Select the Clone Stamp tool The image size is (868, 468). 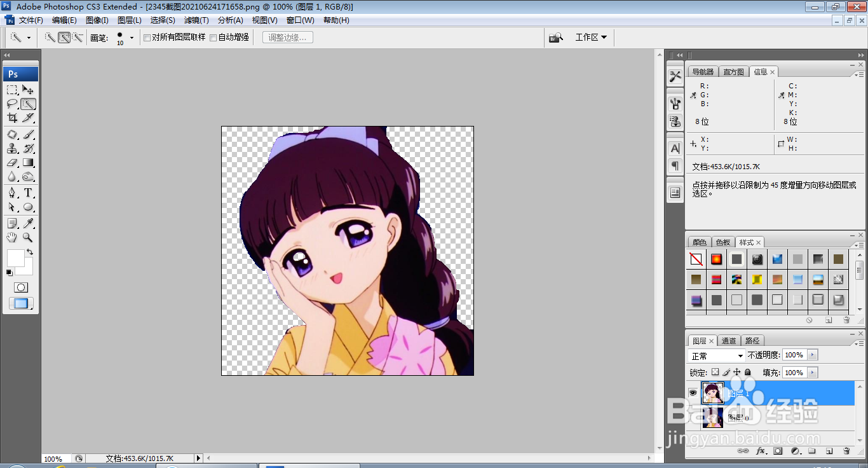(12, 149)
